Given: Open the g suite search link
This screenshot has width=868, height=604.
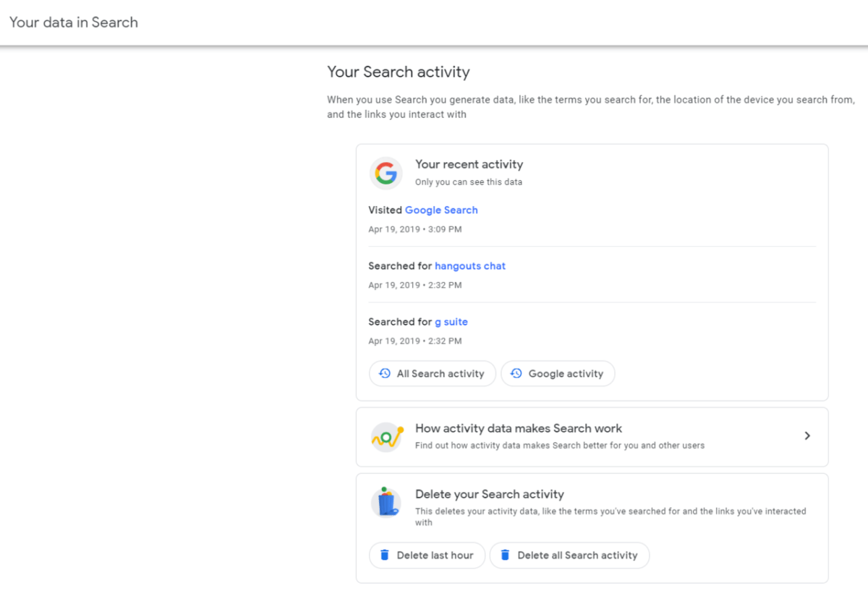Looking at the screenshot, I should pyautogui.click(x=451, y=322).
